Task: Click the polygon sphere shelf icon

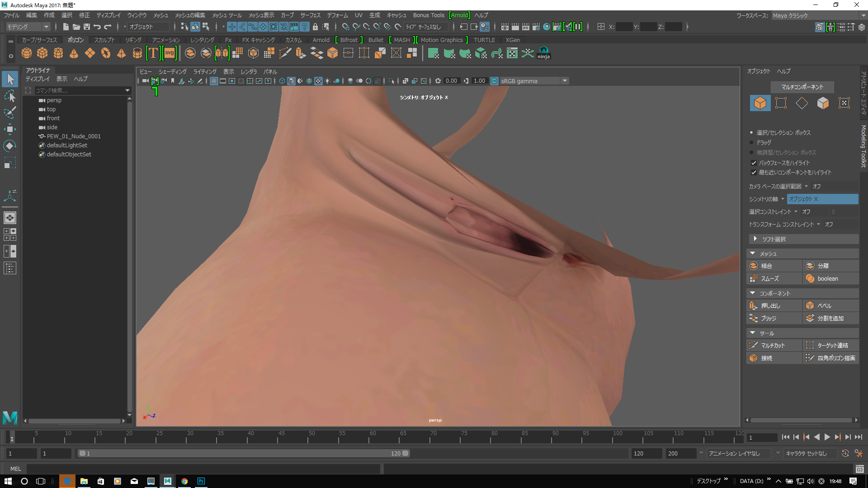Action: [x=27, y=53]
